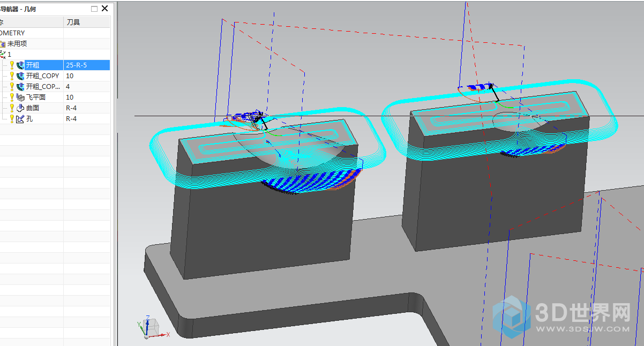This screenshot has width=644, height=346.
Task: Click tool cell R-4 in 孔 row
Action: [87, 118]
